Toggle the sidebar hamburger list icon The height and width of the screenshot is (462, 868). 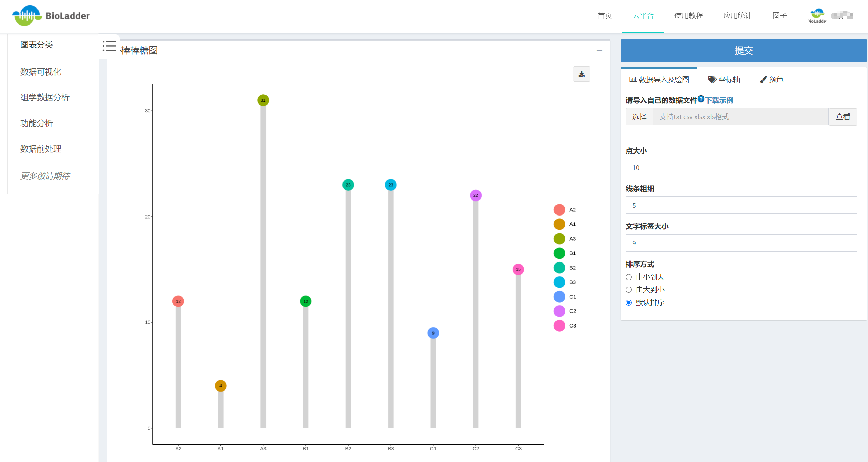pos(109,46)
